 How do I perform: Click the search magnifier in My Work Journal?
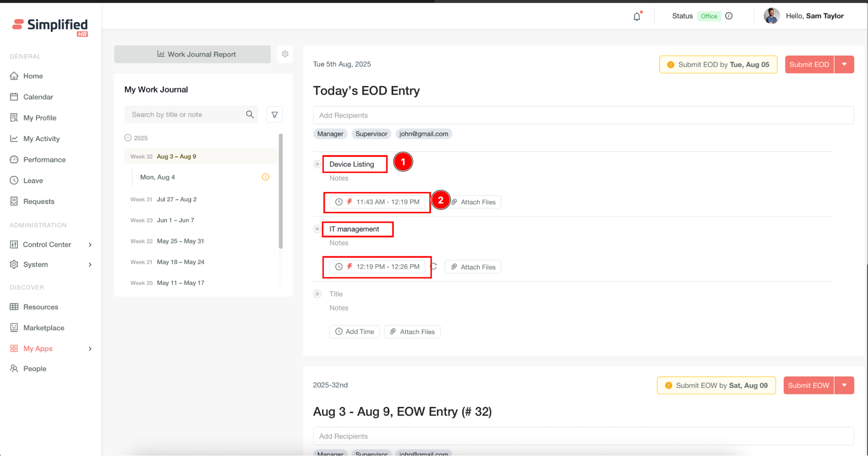250,115
